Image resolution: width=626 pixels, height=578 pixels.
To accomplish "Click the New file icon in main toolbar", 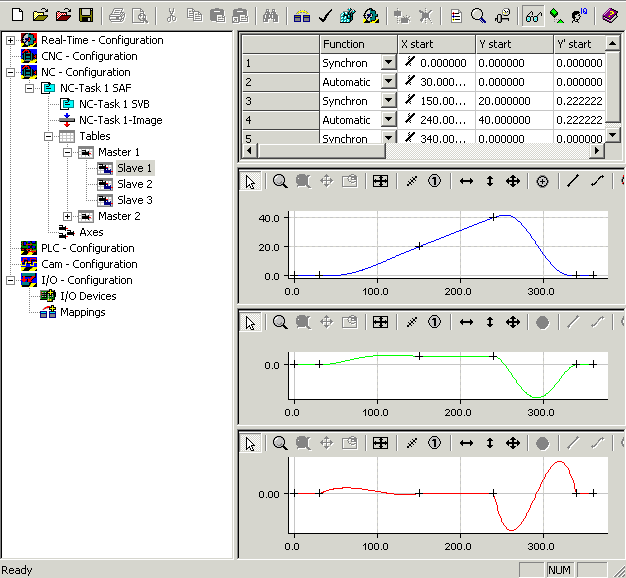I will coord(17,16).
